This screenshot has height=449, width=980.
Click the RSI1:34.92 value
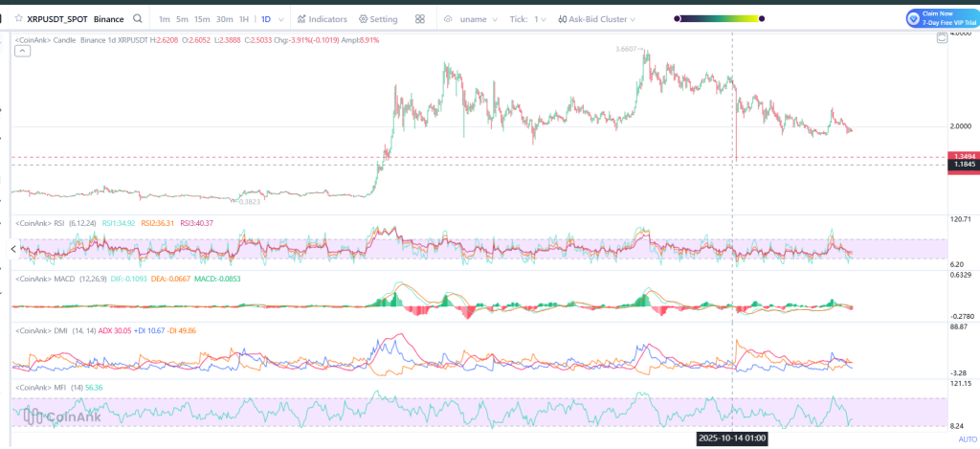pos(118,223)
